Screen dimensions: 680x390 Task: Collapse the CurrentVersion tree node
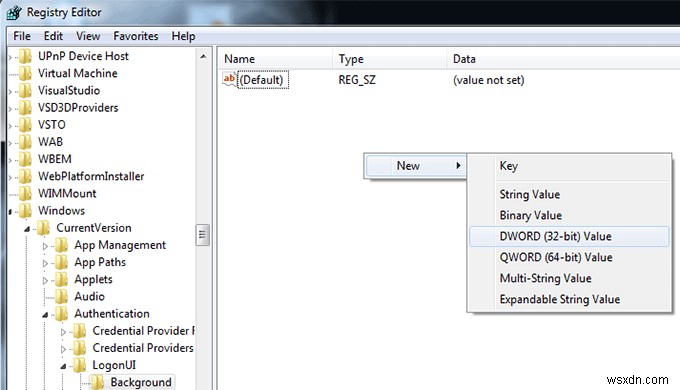pyautogui.click(x=27, y=229)
